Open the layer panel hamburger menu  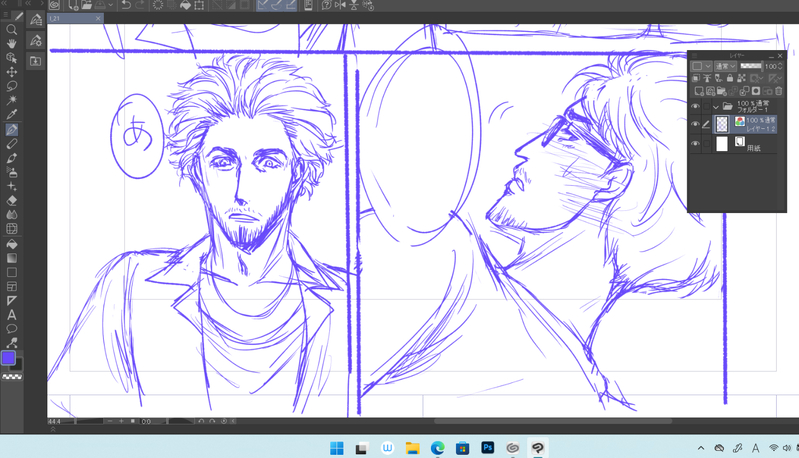(x=694, y=55)
